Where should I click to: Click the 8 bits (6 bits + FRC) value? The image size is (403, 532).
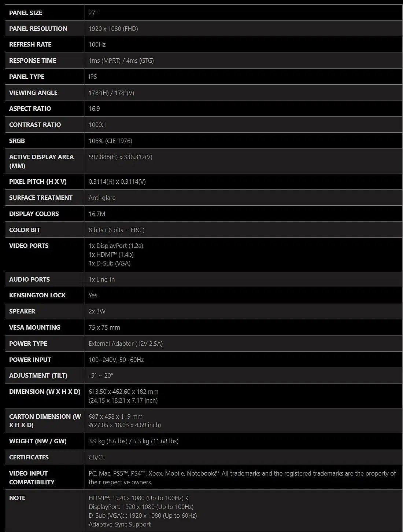point(117,230)
